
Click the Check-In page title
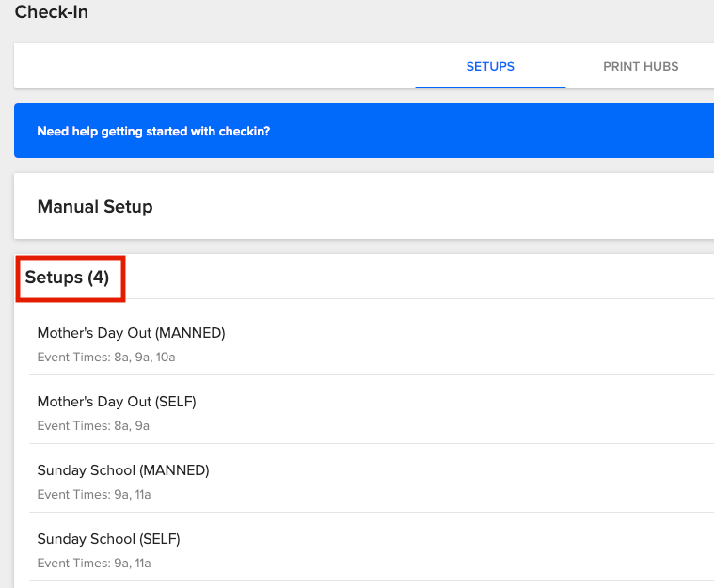tap(51, 12)
